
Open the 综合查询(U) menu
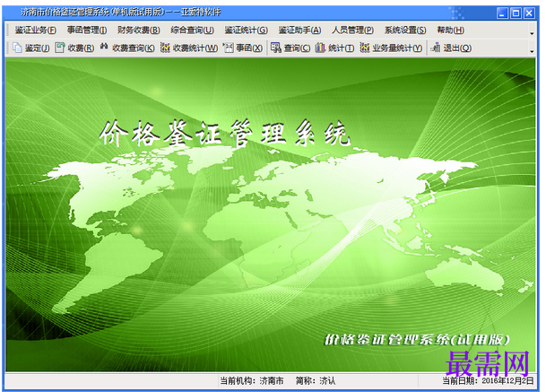192,30
